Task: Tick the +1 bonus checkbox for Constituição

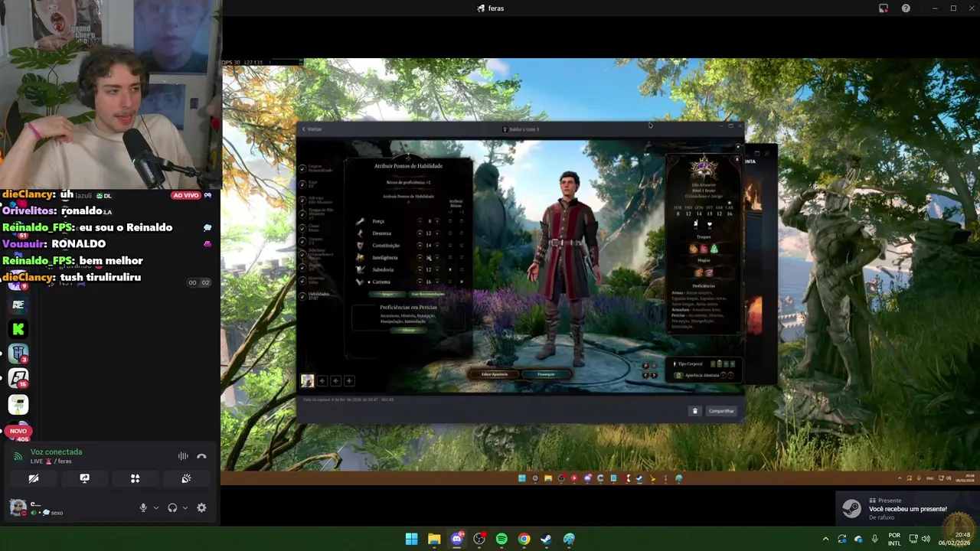Action: point(462,246)
